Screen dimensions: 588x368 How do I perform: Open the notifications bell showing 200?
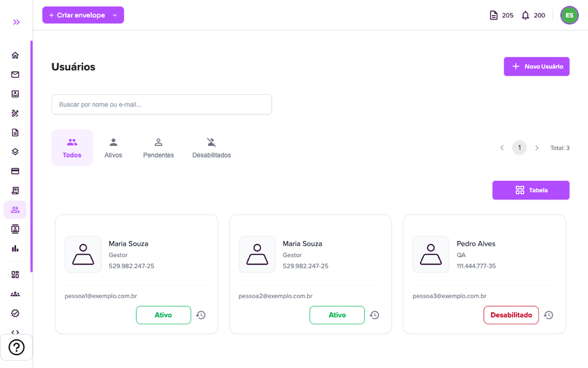click(533, 16)
